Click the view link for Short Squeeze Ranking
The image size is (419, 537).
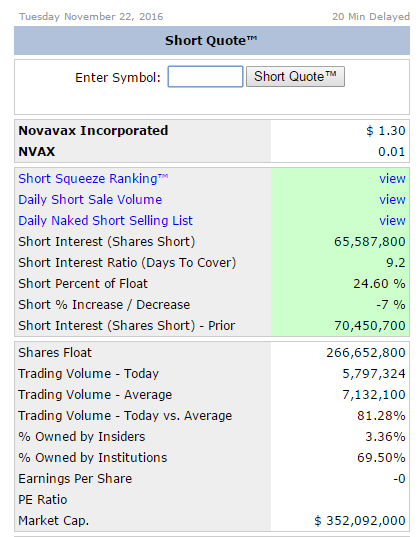[392, 179]
